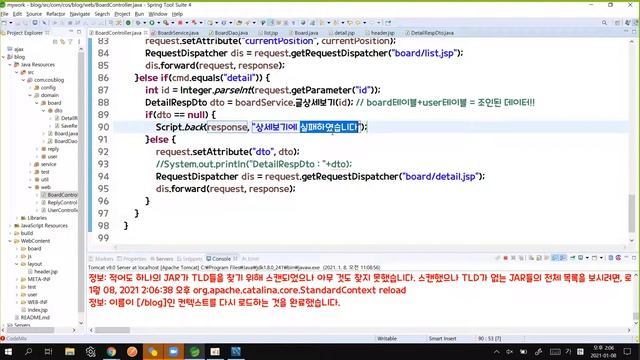
Task: Click the Link with Editor icon
Action: (x=62, y=41)
